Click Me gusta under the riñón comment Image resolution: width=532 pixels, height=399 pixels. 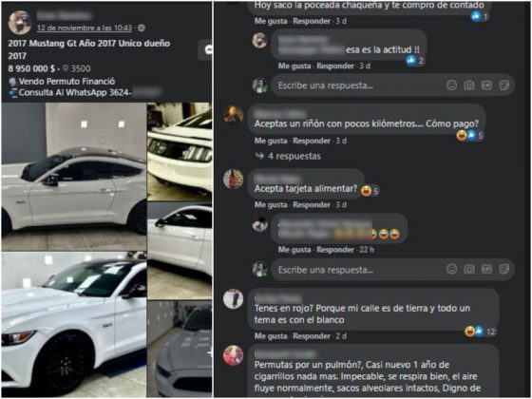[271, 141]
